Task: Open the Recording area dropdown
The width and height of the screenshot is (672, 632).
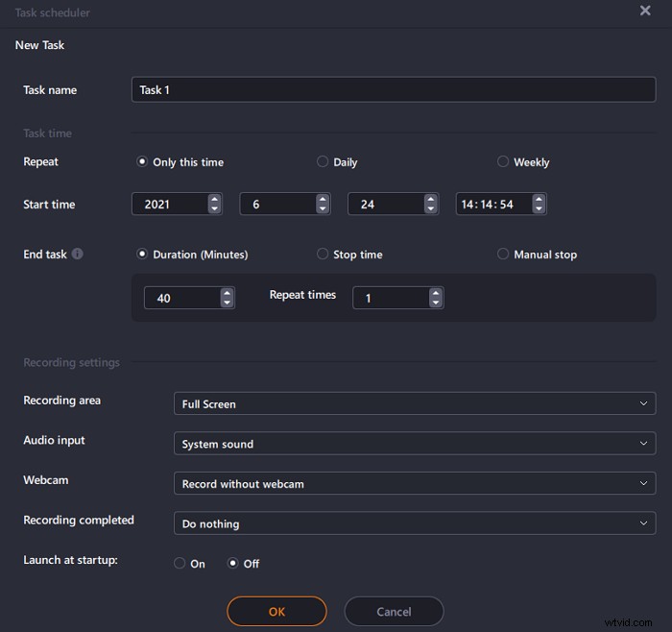Action: pyautogui.click(x=414, y=403)
